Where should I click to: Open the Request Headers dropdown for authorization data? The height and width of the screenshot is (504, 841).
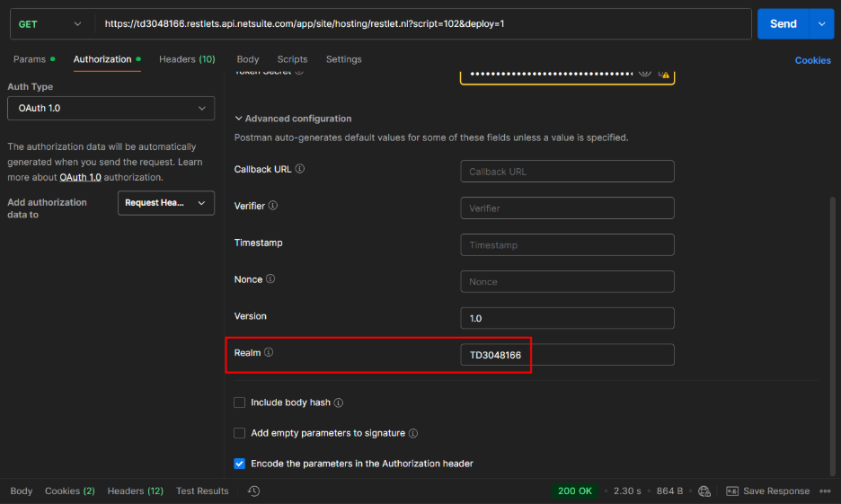pyautogui.click(x=165, y=203)
